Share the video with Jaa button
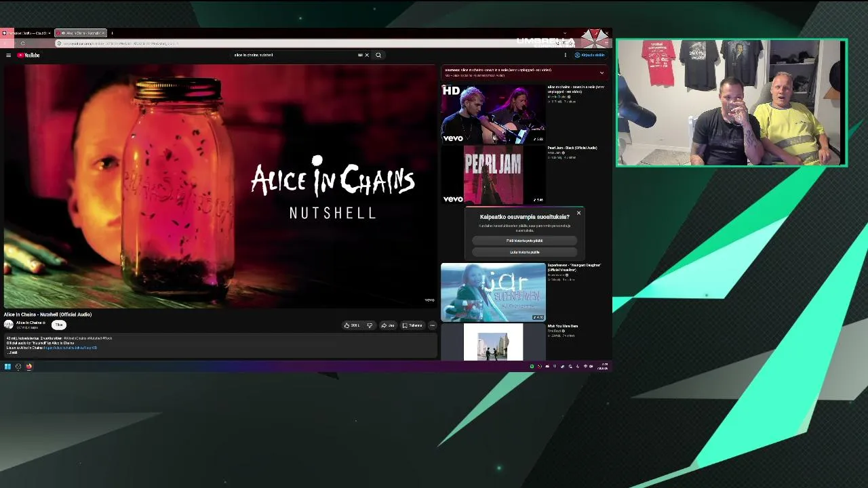Image resolution: width=868 pixels, height=488 pixels. (x=388, y=325)
